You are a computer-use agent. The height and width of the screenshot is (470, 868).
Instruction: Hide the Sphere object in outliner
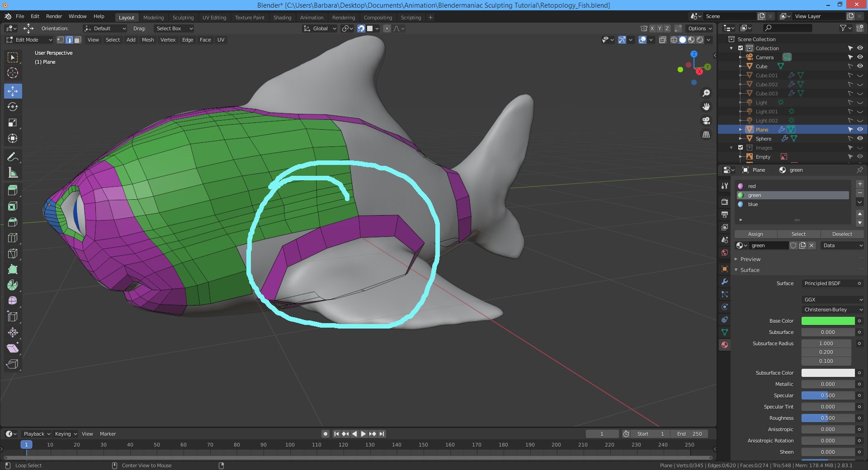point(860,139)
